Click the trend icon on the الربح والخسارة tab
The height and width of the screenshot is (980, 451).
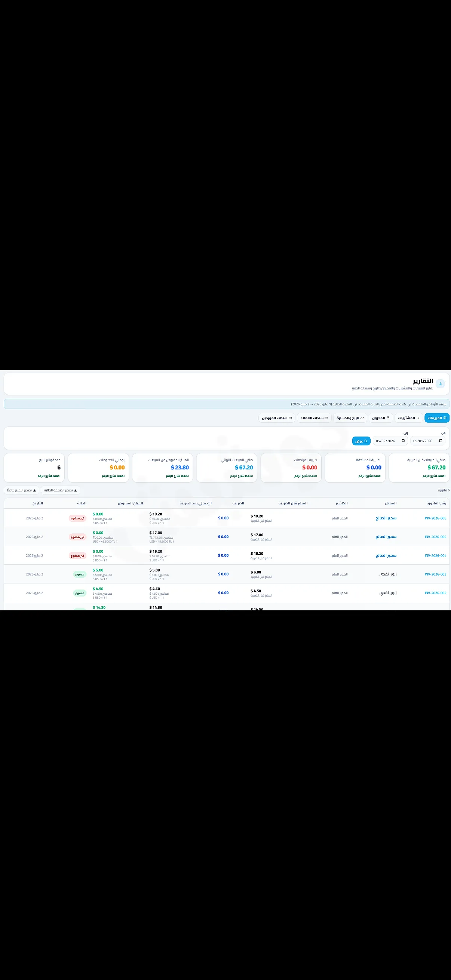[362, 418]
